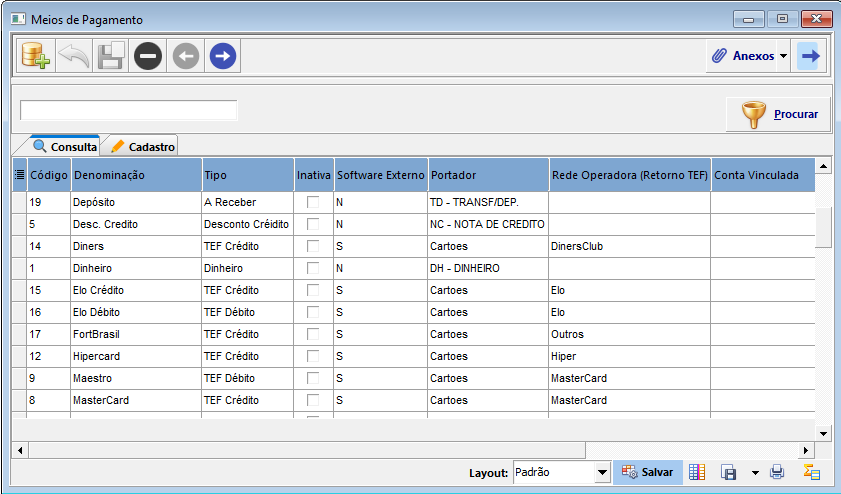This screenshot has height=494, width=841.
Task: Switch to the Consulta tab
Action: [x=65, y=146]
